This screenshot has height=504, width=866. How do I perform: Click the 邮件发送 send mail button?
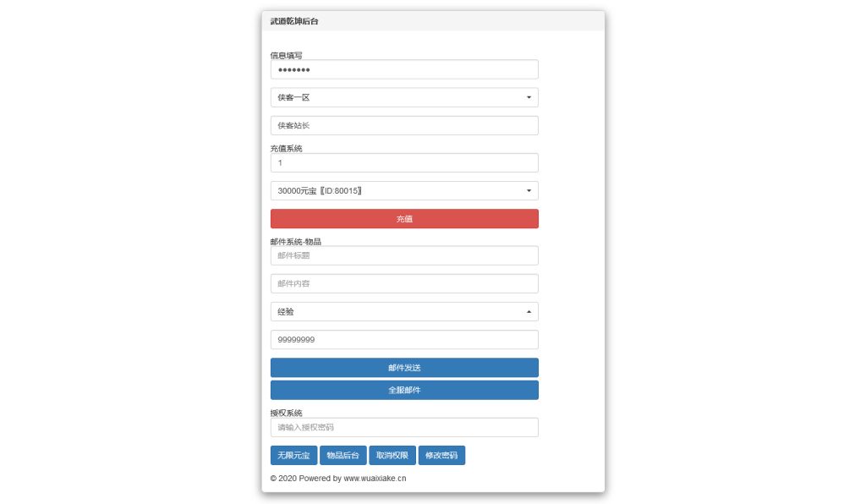tap(403, 367)
